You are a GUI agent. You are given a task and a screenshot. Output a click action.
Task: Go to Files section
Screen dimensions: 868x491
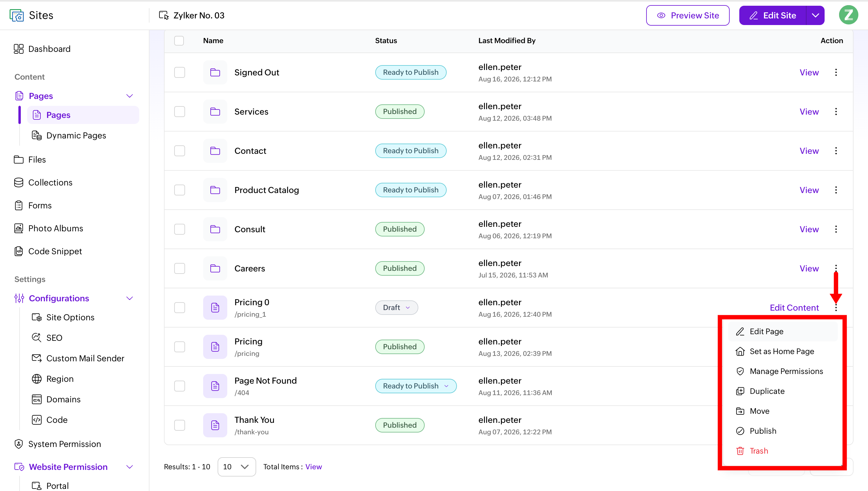coord(30,160)
